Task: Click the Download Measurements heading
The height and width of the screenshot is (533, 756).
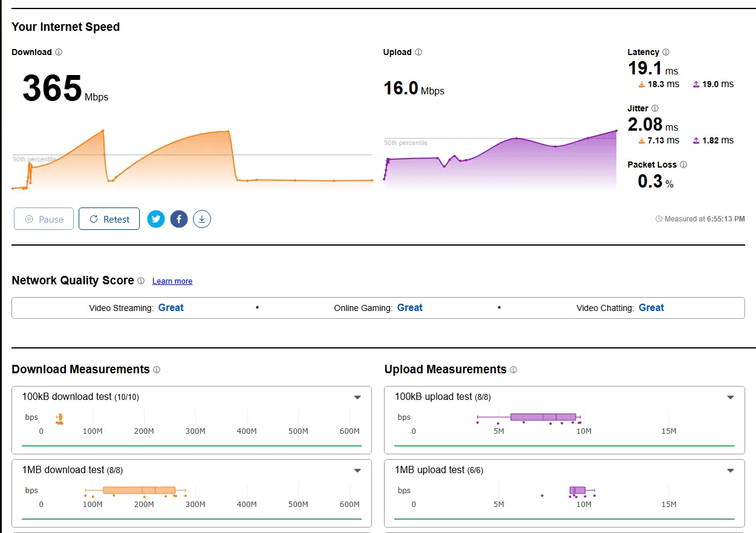Action: pos(80,370)
